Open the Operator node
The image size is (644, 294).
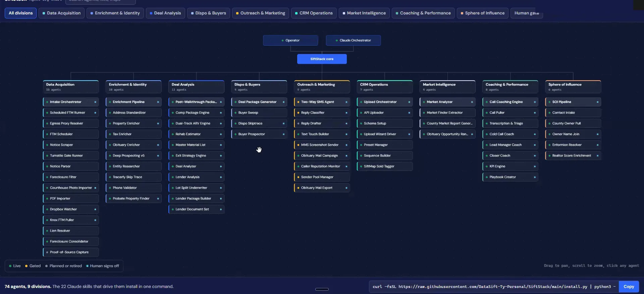point(290,40)
